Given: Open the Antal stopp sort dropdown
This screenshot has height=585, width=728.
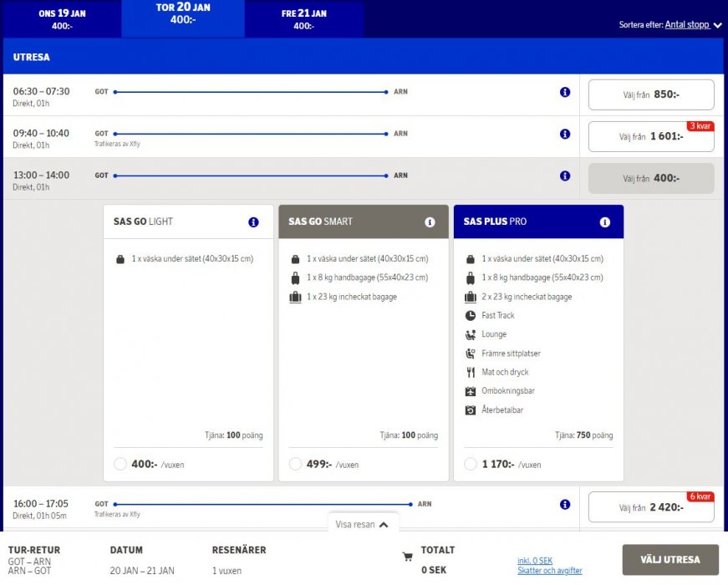Looking at the screenshot, I should click(x=693, y=25).
